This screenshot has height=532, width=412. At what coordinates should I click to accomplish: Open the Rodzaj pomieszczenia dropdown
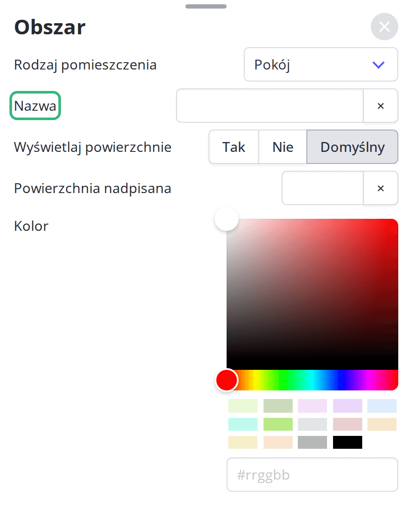[x=321, y=64]
